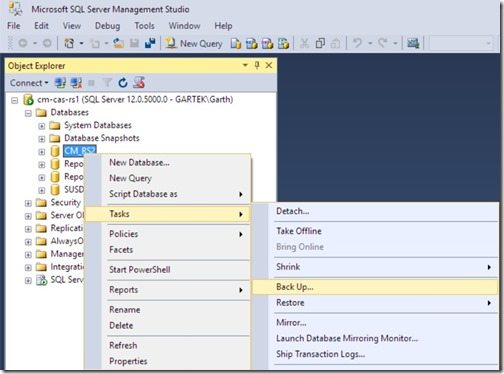Collapse the cm-cas-rs1 server node
The width and height of the screenshot is (504, 374).
tap(15, 100)
